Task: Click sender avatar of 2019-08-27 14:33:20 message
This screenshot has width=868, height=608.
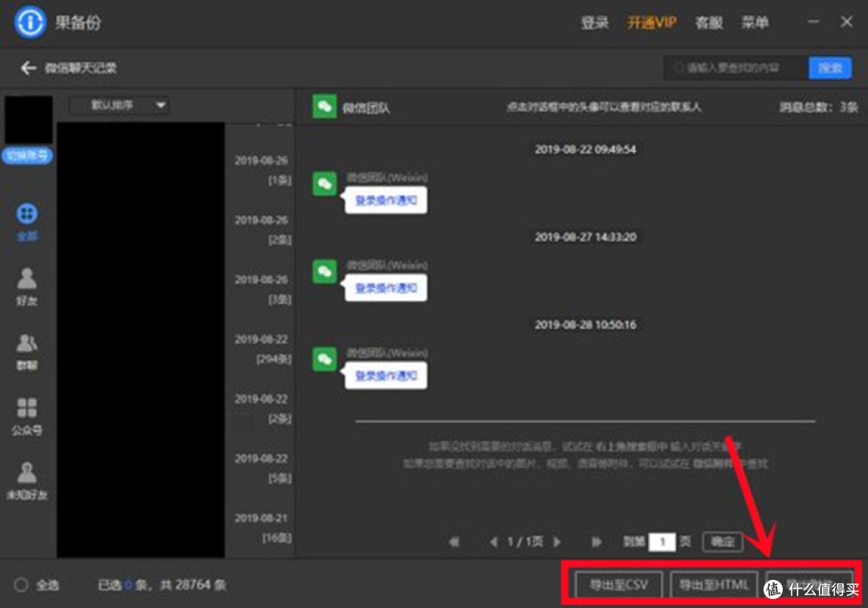Action: point(325,271)
